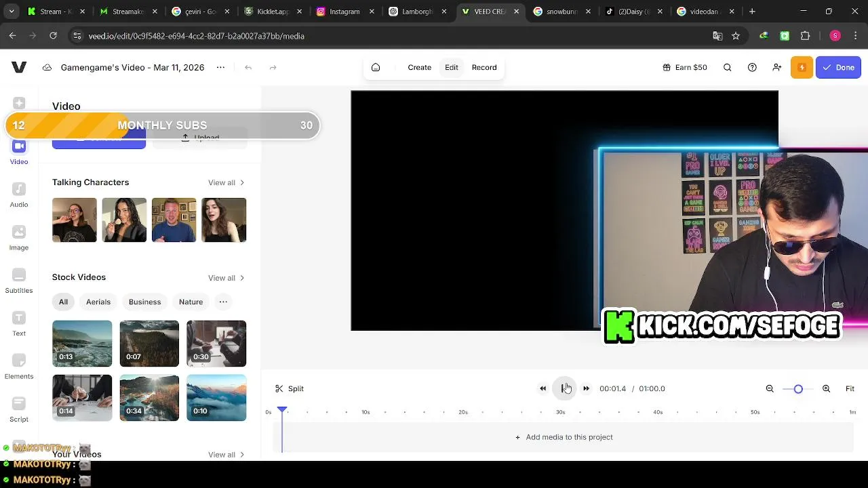
Task: Open the Elements sidebar panel
Action: point(19,367)
